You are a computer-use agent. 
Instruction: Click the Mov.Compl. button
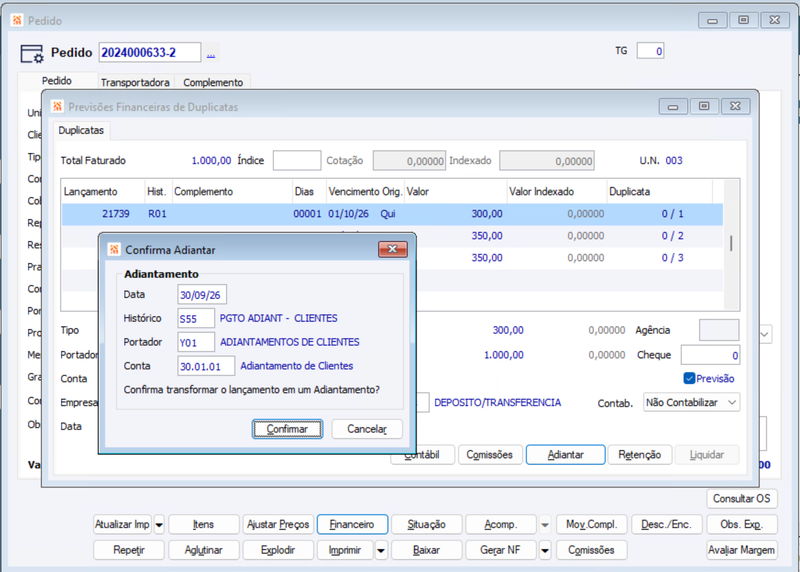tap(592, 525)
